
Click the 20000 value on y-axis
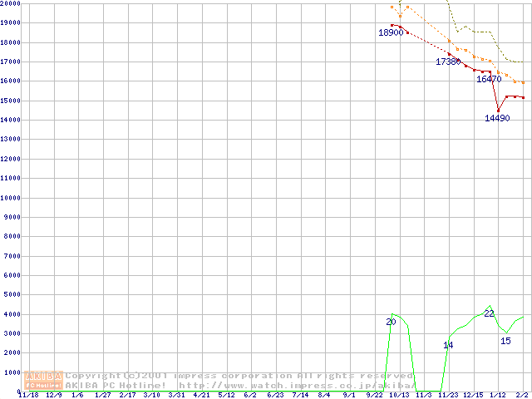pyautogui.click(x=10, y=4)
